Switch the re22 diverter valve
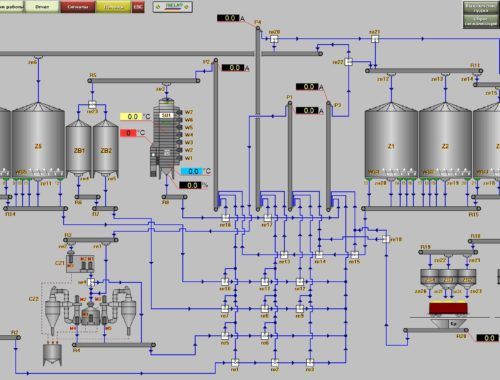Viewport: 500px width, 380px height. pyautogui.click(x=348, y=62)
